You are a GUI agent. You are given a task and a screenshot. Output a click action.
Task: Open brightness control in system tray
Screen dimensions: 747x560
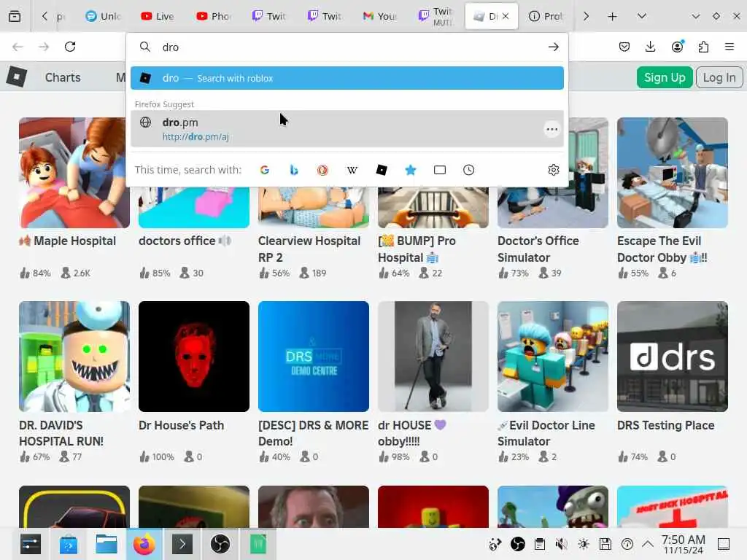point(583,544)
